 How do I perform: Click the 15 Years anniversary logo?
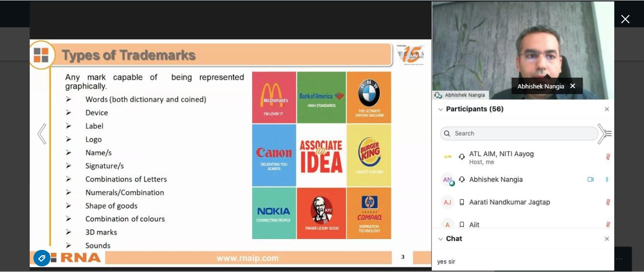411,55
